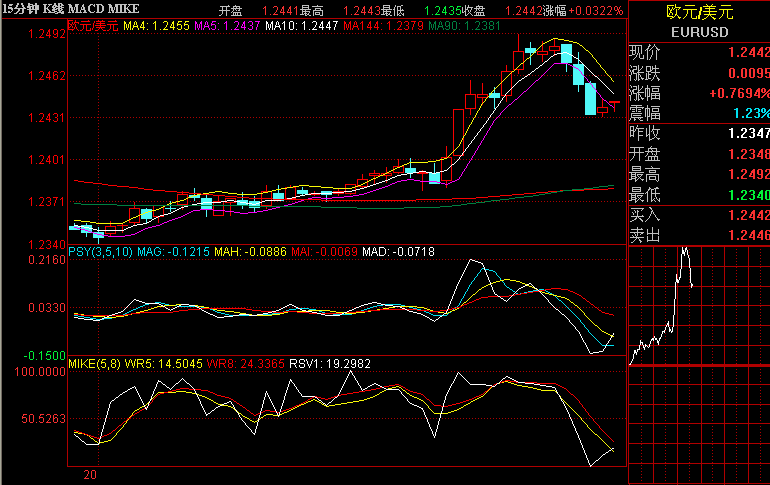The image size is (770, 485).
Task: Click the 1.2340 price axis label
Action: coord(47,244)
